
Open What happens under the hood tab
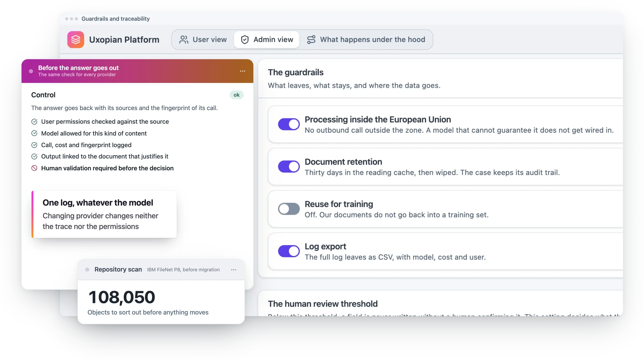[x=366, y=40]
